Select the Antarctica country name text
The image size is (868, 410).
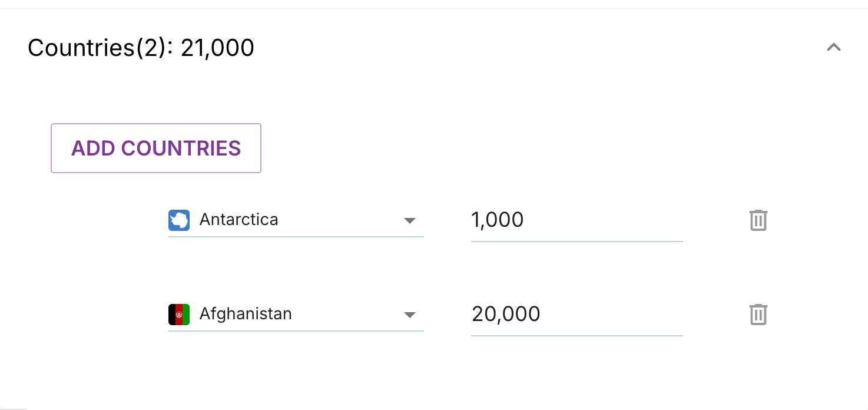238,219
